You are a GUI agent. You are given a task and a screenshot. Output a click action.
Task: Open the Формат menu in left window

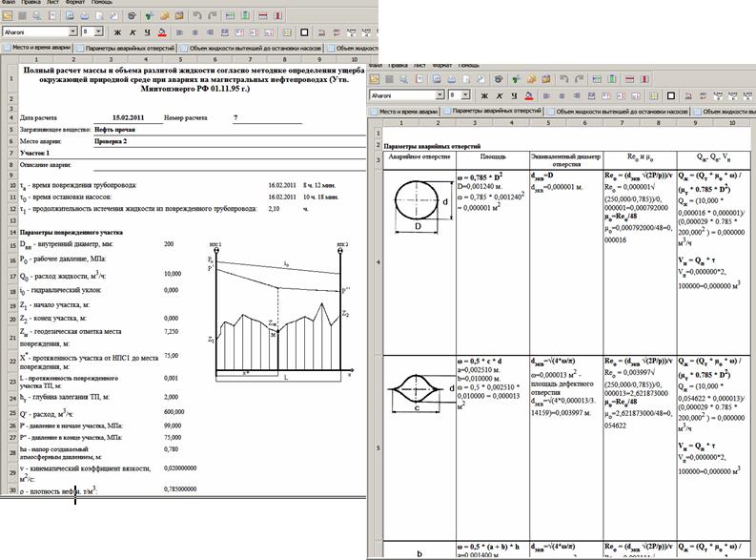[x=74, y=2]
